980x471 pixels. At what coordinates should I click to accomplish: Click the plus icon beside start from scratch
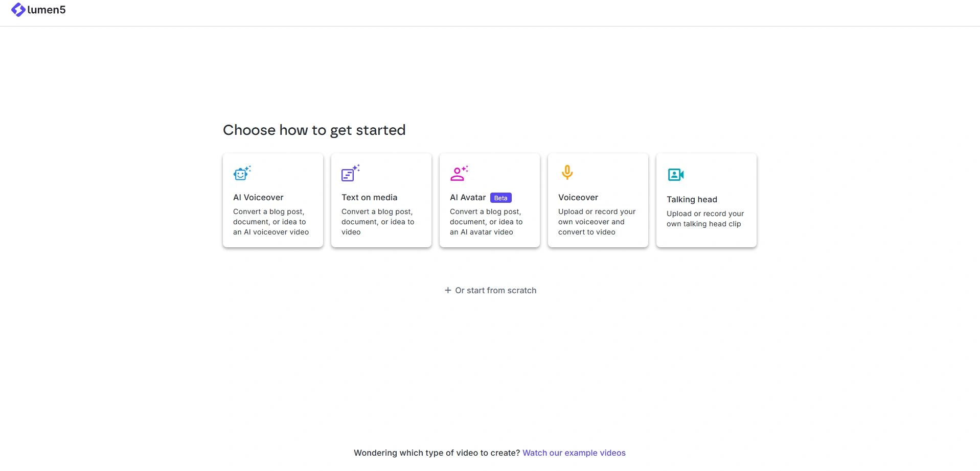coord(448,290)
